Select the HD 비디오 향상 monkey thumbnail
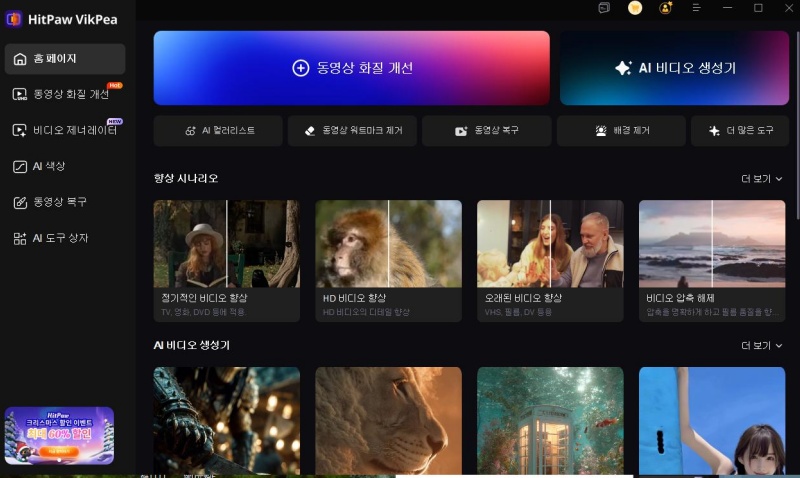Viewport: 800px width, 478px height. (x=389, y=244)
